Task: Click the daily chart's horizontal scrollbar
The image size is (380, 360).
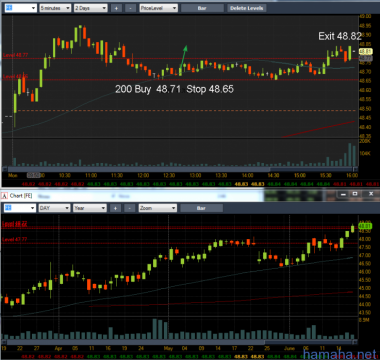Action: [x=180, y=342]
